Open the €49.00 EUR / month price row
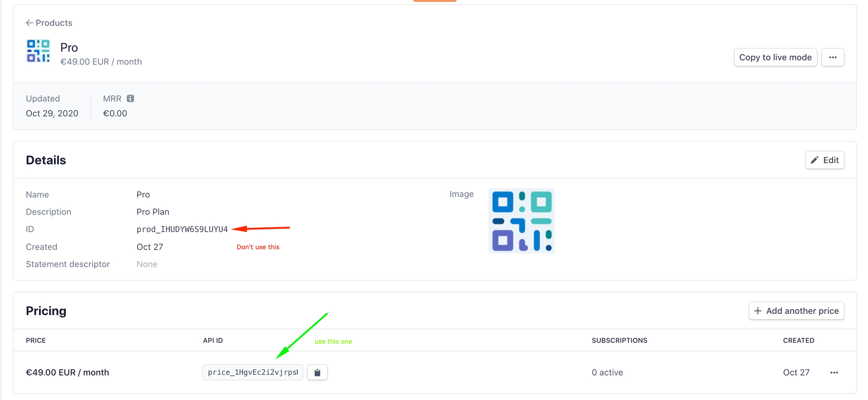Viewport: 868px width, 400px height. (67, 372)
